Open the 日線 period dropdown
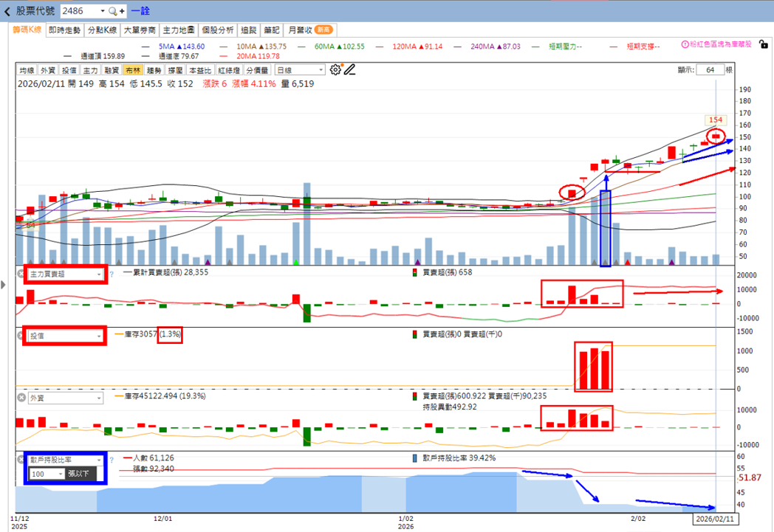Screen dimensions: 774x532 (x=300, y=70)
